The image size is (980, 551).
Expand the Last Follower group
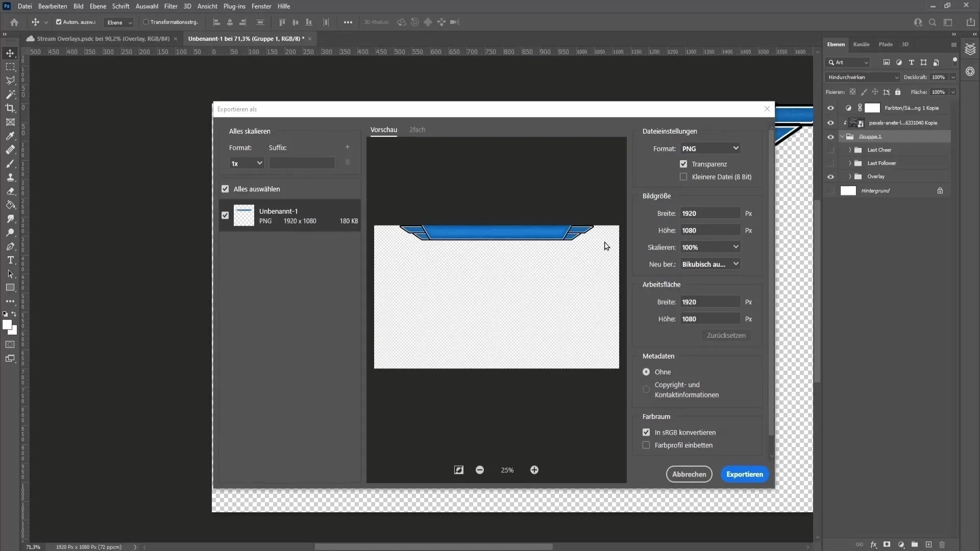[x=850, y=163]
